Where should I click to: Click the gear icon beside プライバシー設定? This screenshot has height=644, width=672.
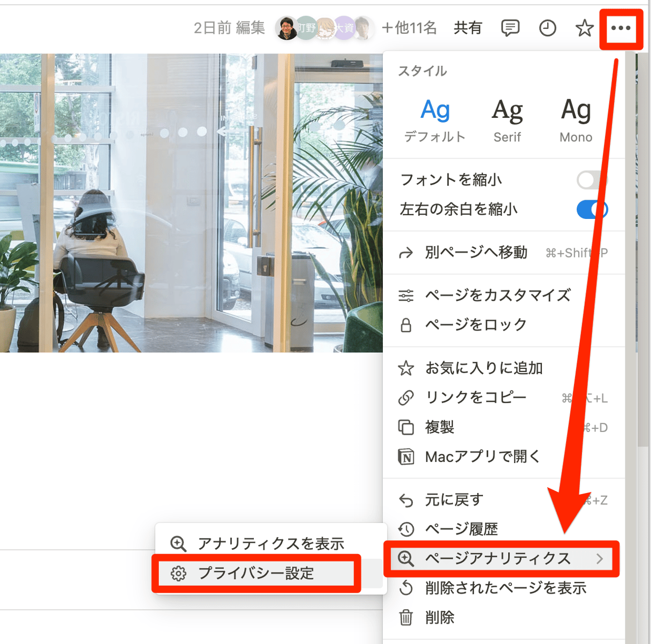177,573
